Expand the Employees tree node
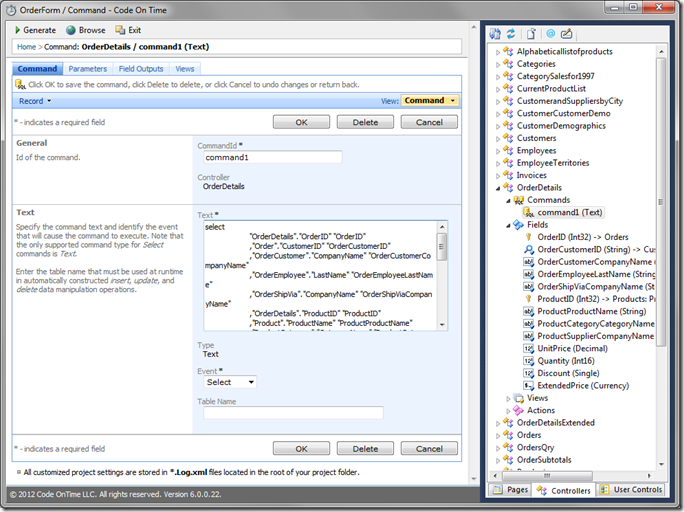 [x=498, y=151]
